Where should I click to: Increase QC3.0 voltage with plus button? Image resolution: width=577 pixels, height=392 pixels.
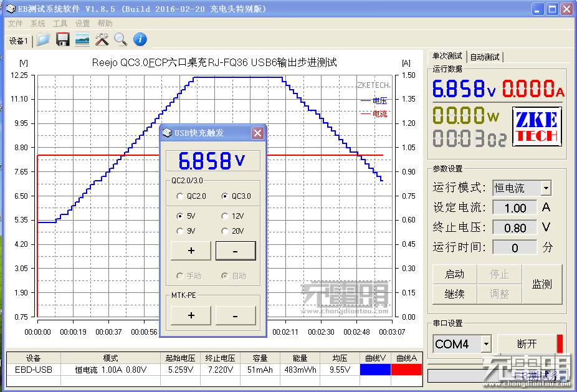pos(191,251)
